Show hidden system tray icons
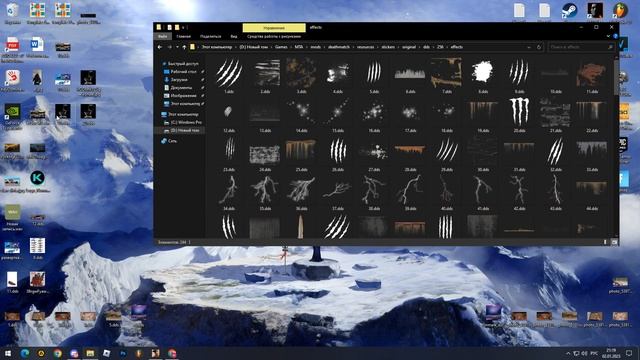The image size is (640, 360). tap(568, 353)
